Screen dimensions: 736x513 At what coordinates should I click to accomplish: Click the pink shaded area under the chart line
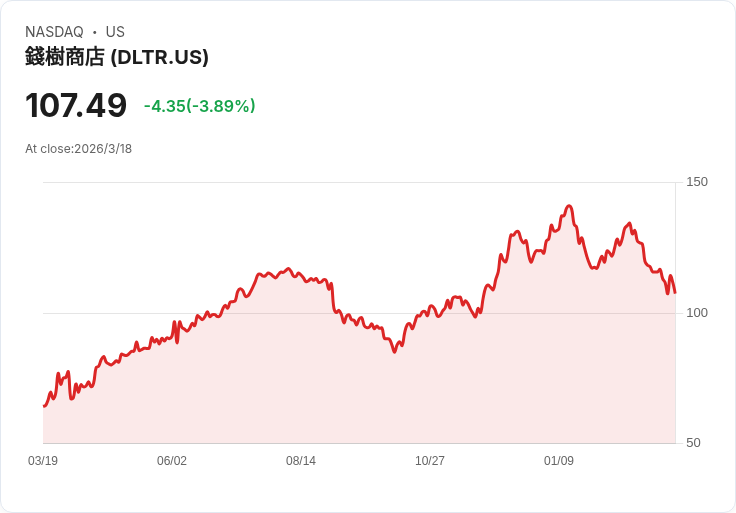pos(300,390)
